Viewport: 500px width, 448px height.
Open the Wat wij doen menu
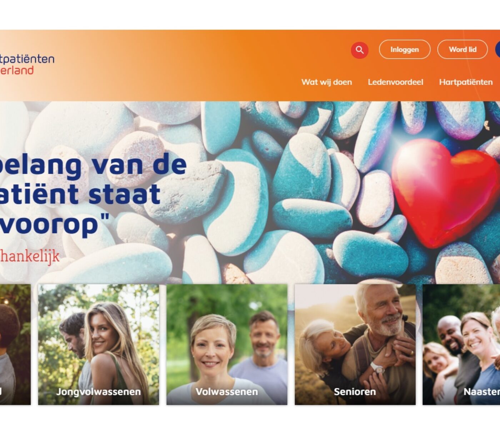pos(326,82)
